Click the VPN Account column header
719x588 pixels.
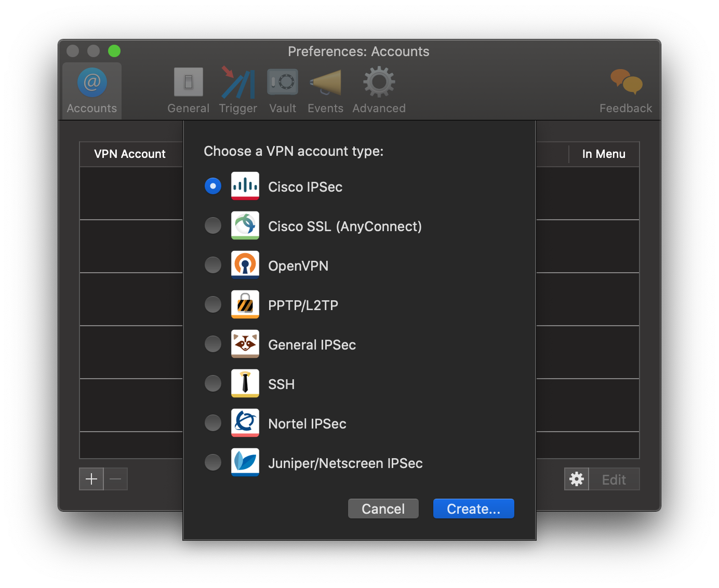coord(130,154)
